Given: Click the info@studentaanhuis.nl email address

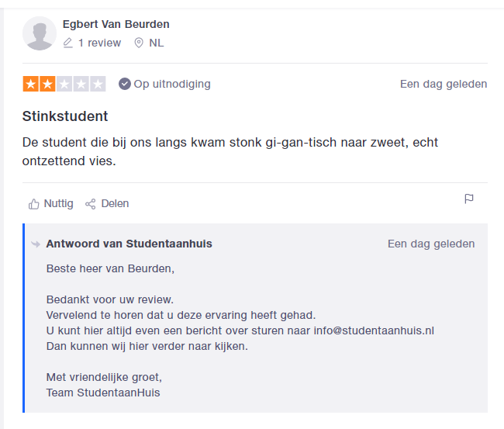Looking at the screenshot, I should click(374, 330).
